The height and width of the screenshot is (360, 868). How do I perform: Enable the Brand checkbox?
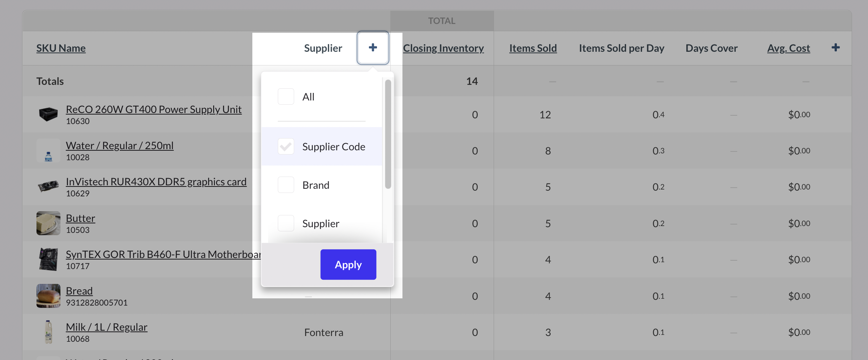coord(286,185)
